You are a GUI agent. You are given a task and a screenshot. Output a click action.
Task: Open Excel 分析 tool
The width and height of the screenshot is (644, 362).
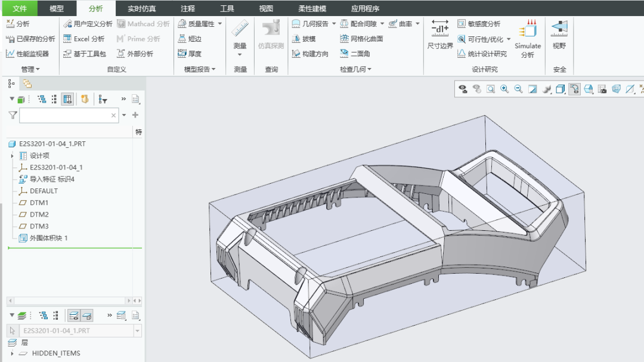[x=84, y=39]
